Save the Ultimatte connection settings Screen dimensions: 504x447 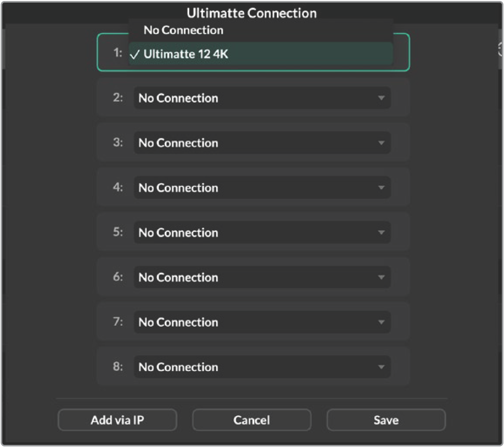(x=386, y=420)
